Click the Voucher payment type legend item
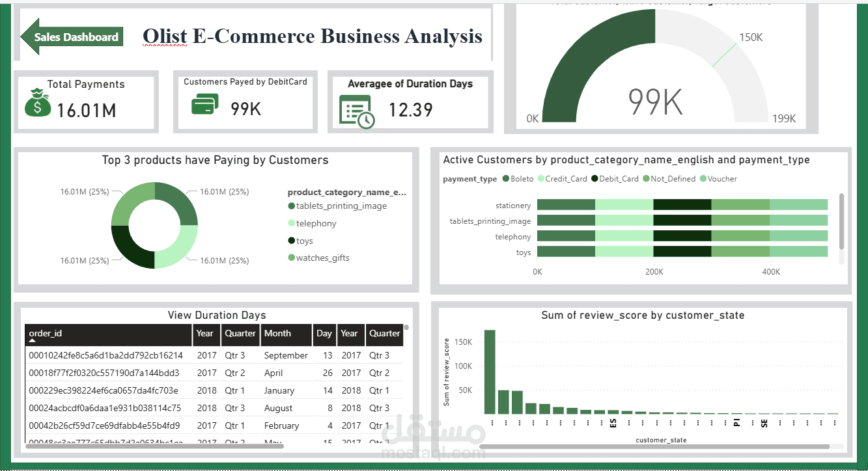 point(718,179)
